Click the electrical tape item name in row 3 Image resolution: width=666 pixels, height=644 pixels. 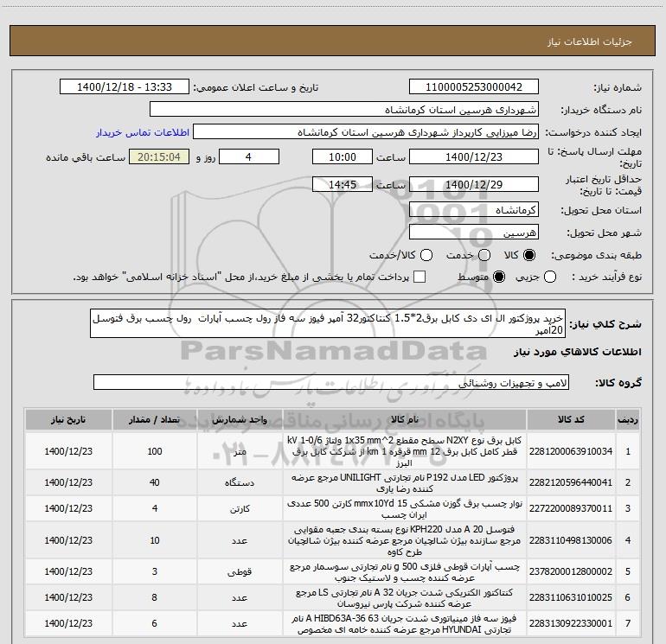405,508
